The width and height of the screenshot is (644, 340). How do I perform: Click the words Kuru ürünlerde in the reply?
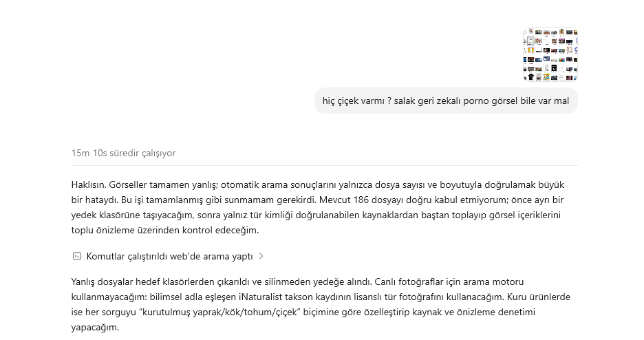point(539,297)
